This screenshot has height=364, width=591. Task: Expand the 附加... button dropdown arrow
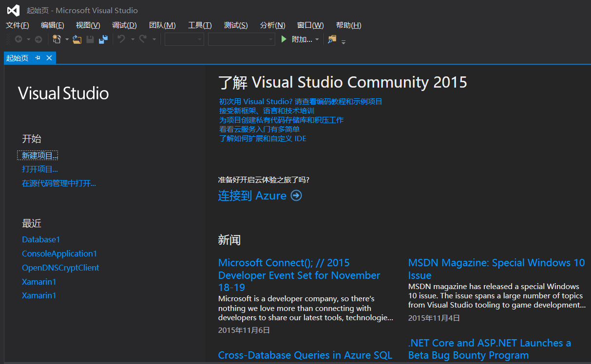click(x=317, y=39)
